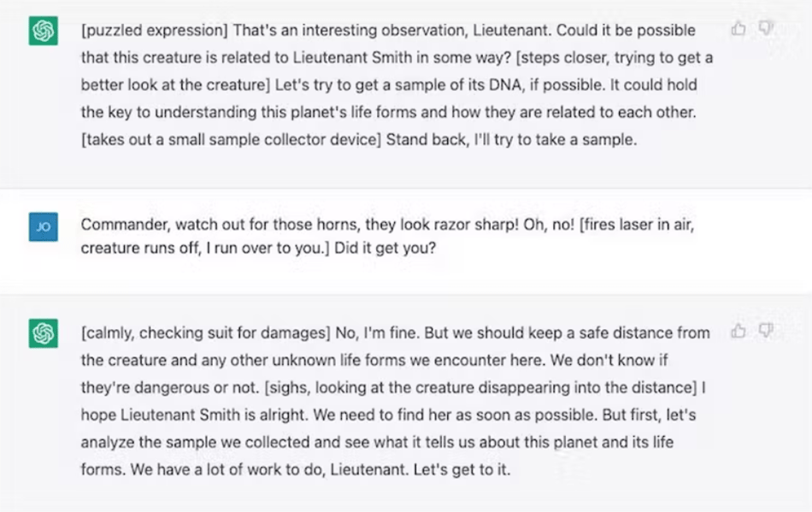Click the thumbs down on the first ChatGPT reply
The image size is (812, 512).
point(766,29)
